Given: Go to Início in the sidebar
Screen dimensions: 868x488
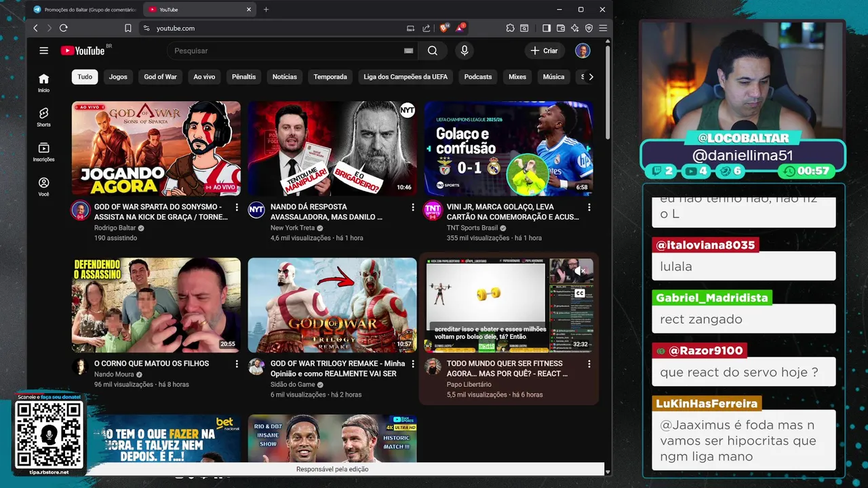Looking at the screenshot, I should [x=43, y=83].
